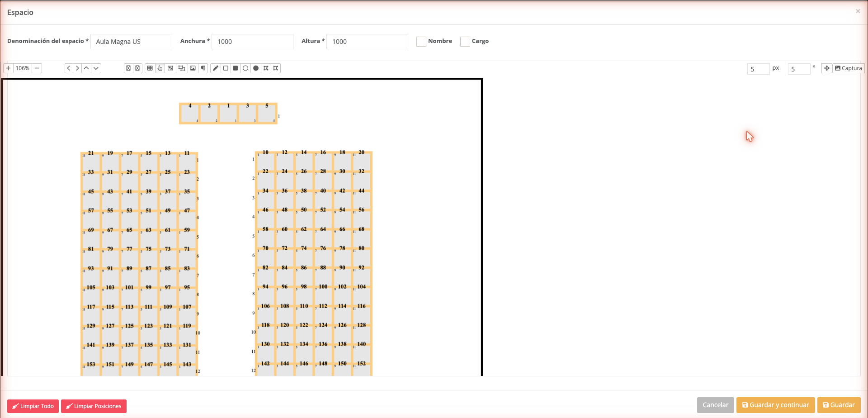Image resolution: width=868 pixels, height=418 pixels.
Task: Select the empty square shape tool
Action: point(226,68)
